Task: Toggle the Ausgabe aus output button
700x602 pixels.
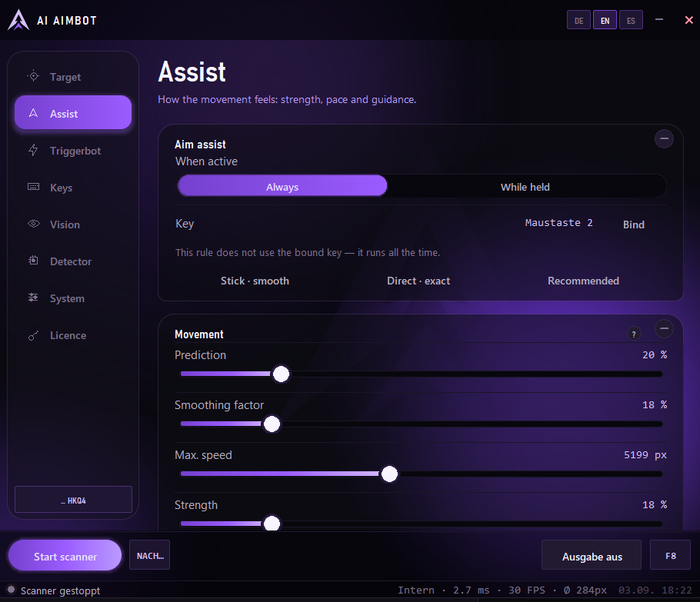Action: (x=591, y=556)
